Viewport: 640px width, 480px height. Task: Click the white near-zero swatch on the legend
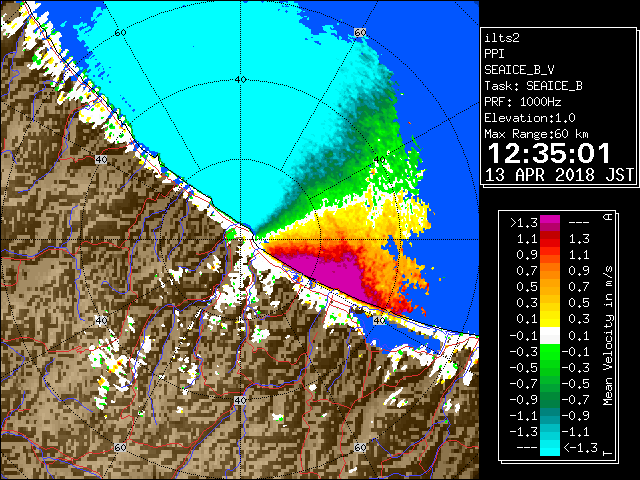tap(550, 336)
